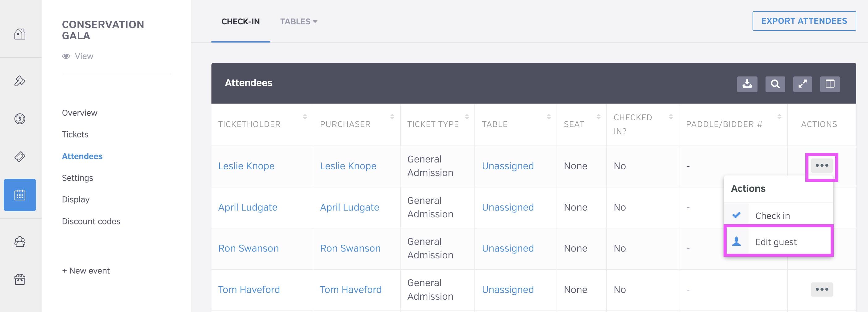Click the download icon in Attendees header

tap(747, 84)
